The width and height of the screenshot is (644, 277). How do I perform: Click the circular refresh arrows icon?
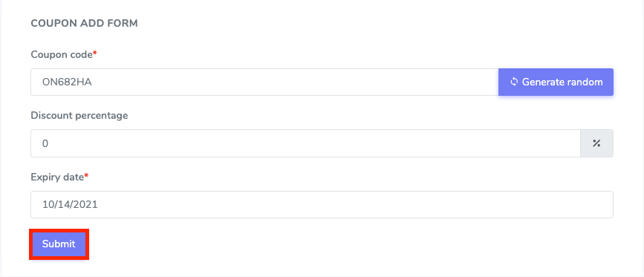point(513,82)
